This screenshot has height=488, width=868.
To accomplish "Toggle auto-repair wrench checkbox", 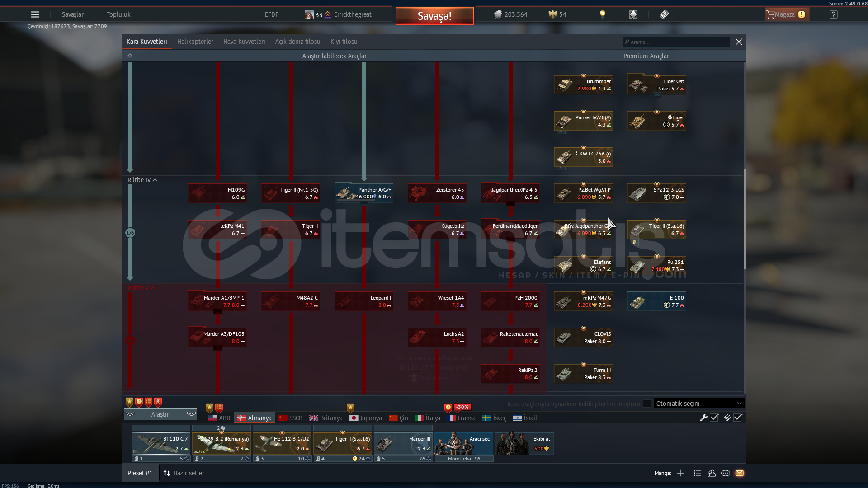I will point(714,418).
